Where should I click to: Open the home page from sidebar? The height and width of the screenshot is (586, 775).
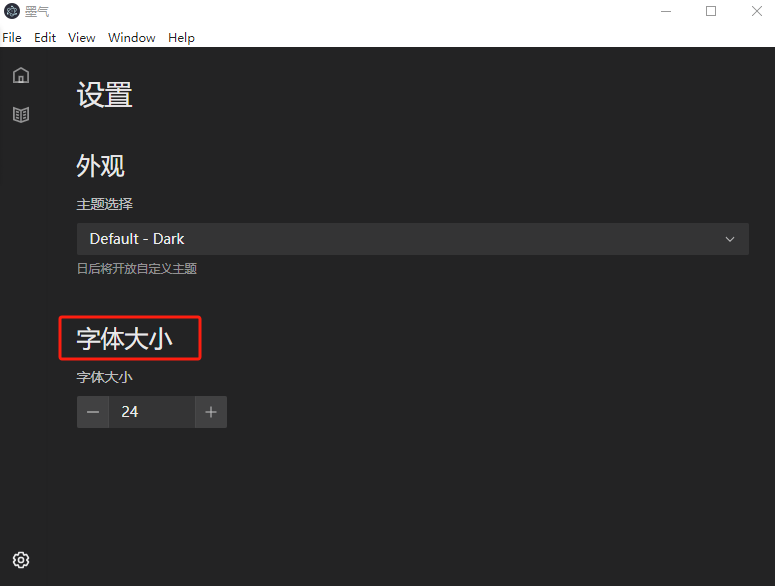[x=21, y=76]
